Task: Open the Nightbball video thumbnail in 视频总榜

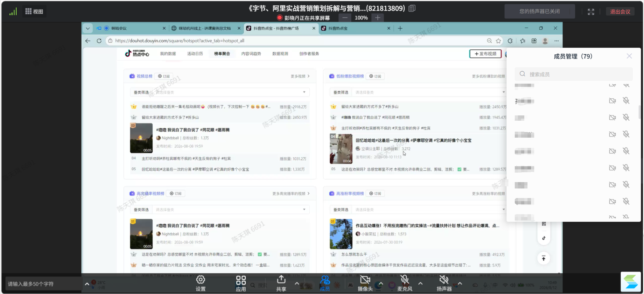Action: tap(141, 138)
